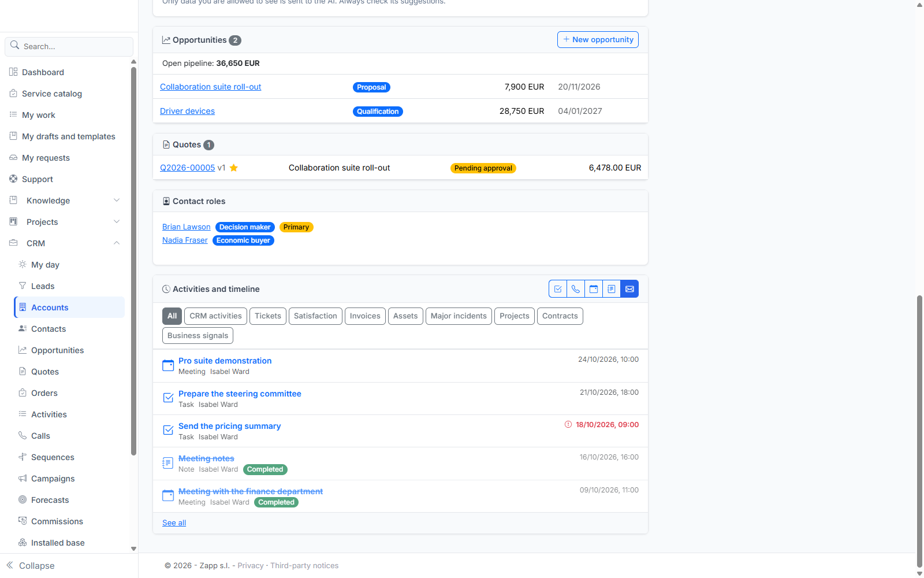Filter timeline by Major incidents

459,316
